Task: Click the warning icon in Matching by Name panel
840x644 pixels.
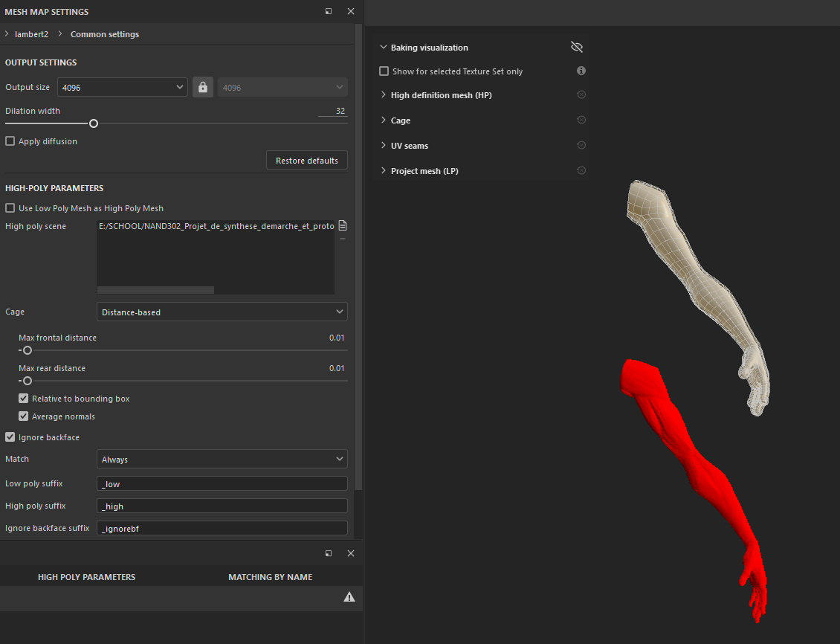Action: (349, 596)
